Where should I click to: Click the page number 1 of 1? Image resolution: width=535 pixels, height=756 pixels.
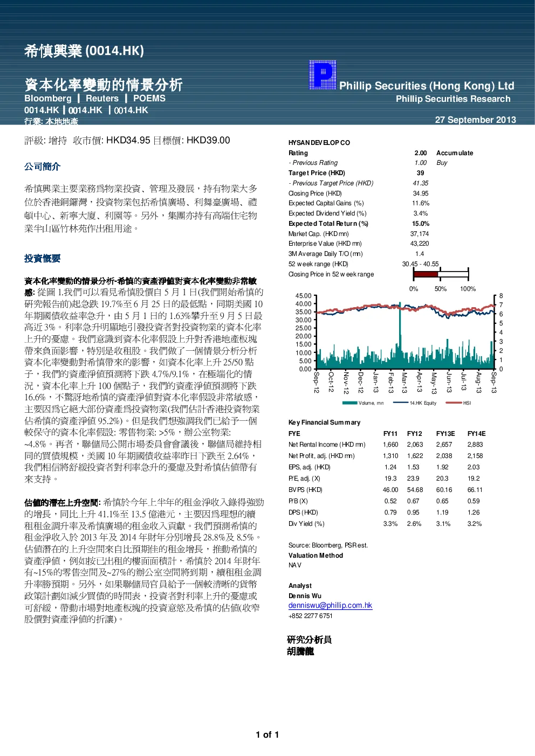coord(267,735)
